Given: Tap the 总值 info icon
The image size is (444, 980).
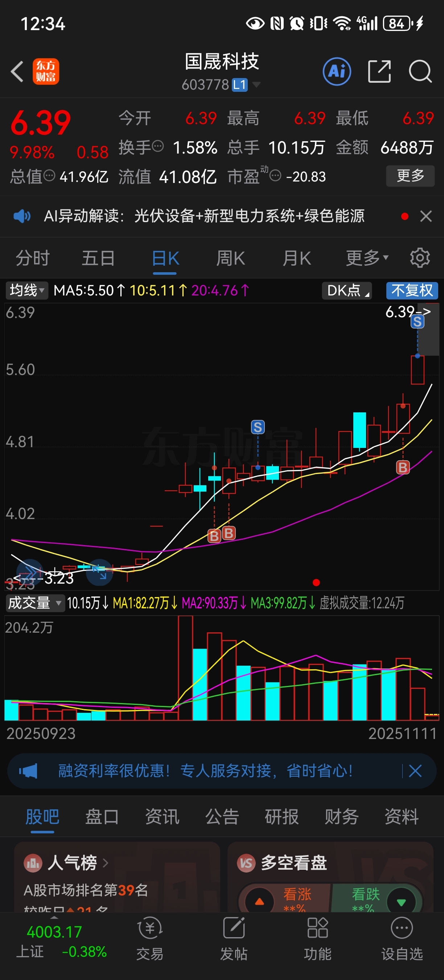Looking at the screenshot, I should (49, 176).
